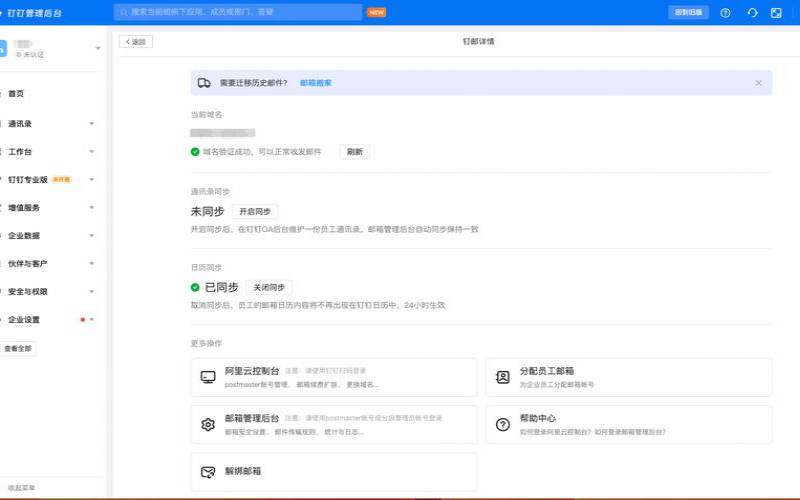Click the green calendar synced check icon
This screenshot has height=500, width=800.
(x=195, y=287)
